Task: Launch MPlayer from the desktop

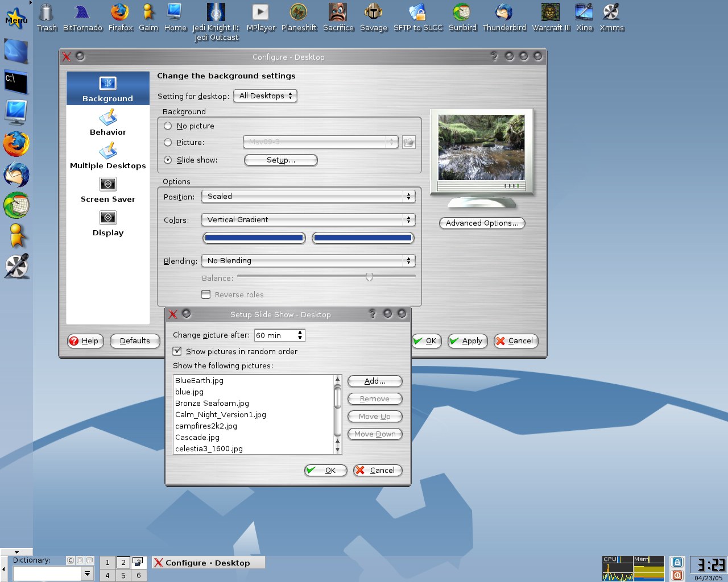Action: pyautogui.click(x=260, y=17)
